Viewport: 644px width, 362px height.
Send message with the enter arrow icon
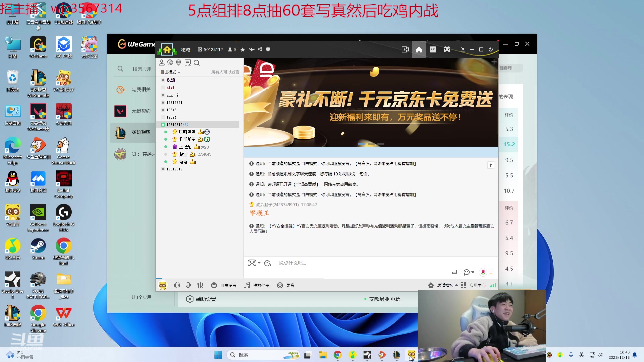coord(454,273)
